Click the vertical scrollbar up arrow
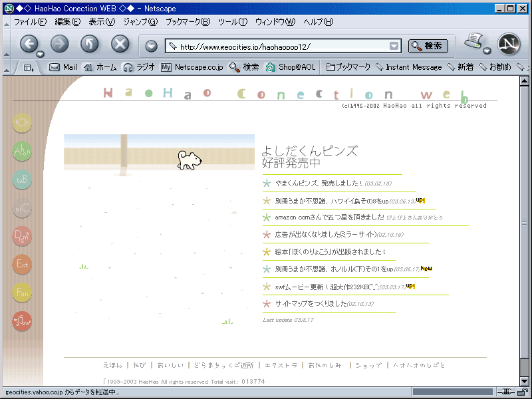 tap(524, 80)
